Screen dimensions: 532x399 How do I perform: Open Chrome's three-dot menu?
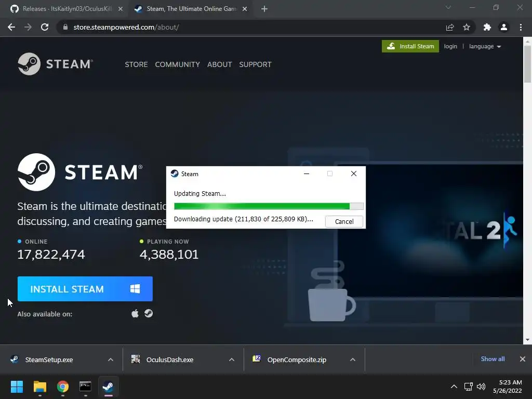click(521, 27)
